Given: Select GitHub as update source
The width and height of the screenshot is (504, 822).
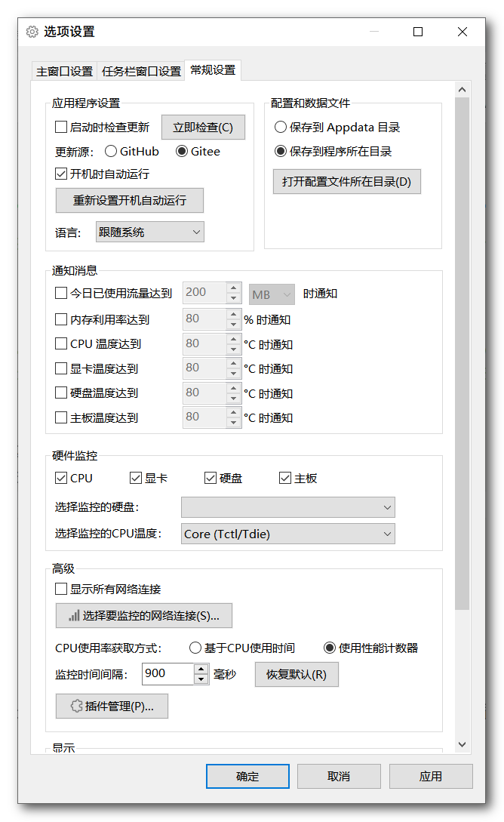Looking at the screenshot, I should [111, 151].
